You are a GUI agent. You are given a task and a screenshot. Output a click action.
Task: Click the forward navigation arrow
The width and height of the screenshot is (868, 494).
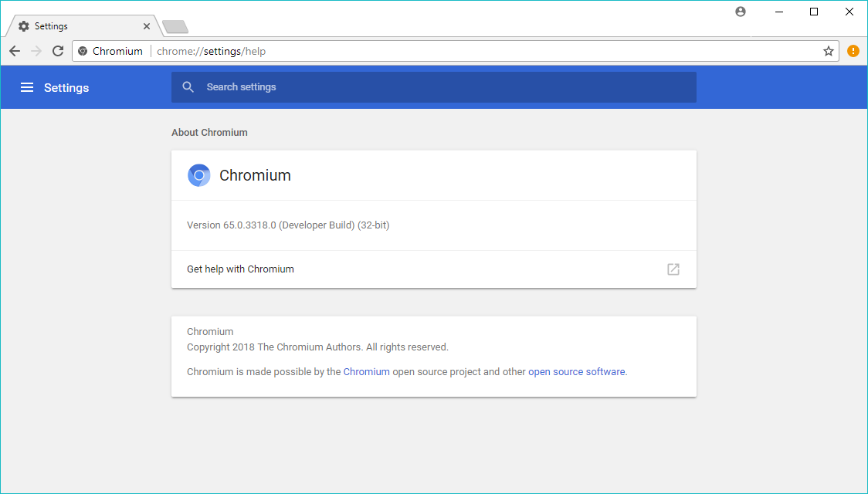coord(36,51)
